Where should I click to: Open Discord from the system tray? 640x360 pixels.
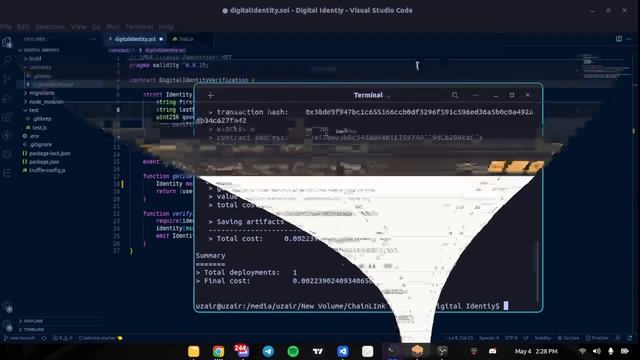pos(493,351)
